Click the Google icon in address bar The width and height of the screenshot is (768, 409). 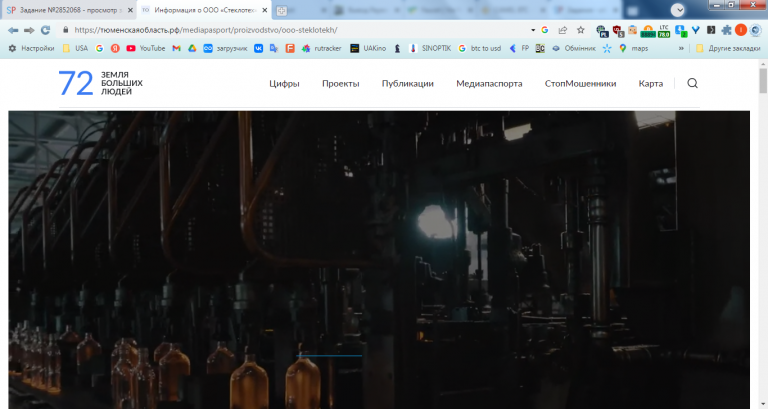(545, 30)
